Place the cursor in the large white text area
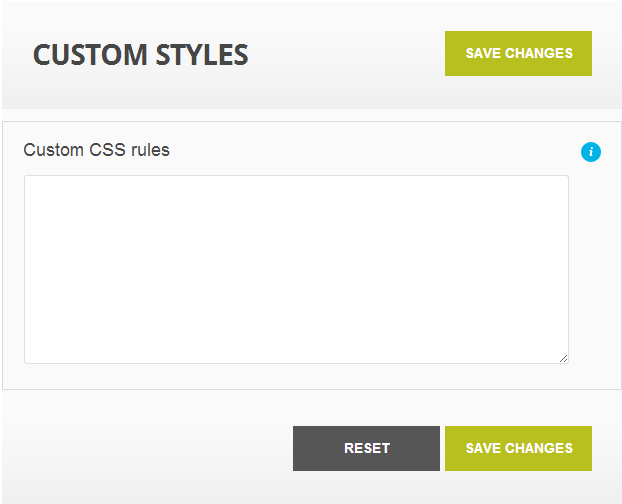Screen dimensions: 622x504 click(x=296, y=269)
